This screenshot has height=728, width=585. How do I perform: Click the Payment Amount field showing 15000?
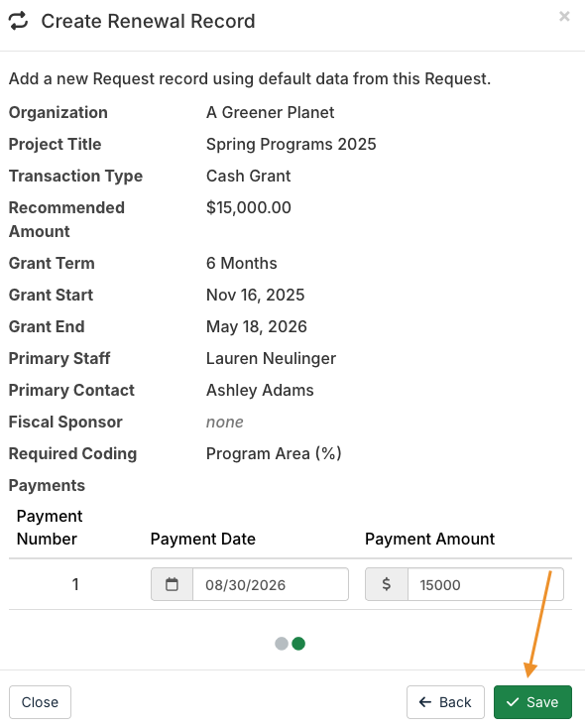pos(486,584)
